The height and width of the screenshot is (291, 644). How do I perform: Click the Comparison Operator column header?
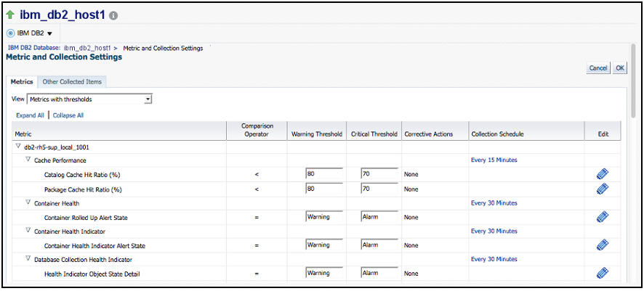pyautogui.click(x=257, y=131)
